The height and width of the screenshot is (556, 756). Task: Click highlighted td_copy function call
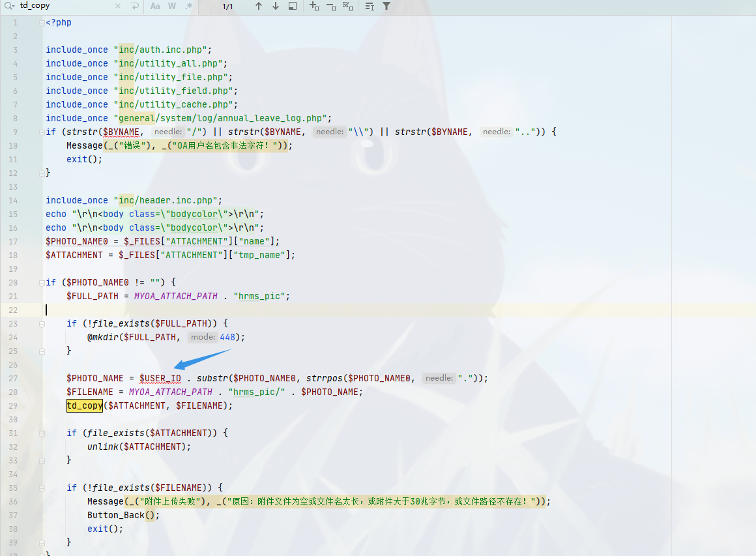tap(85, 405)
